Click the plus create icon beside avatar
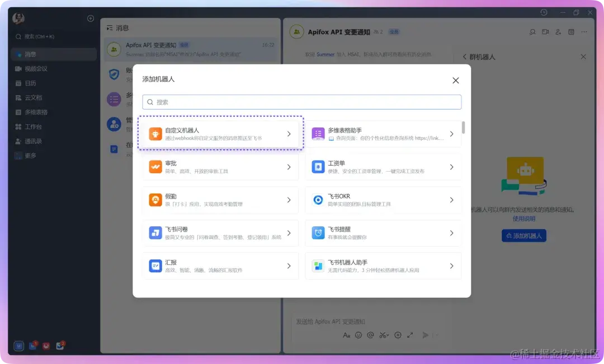 [91, 18]
